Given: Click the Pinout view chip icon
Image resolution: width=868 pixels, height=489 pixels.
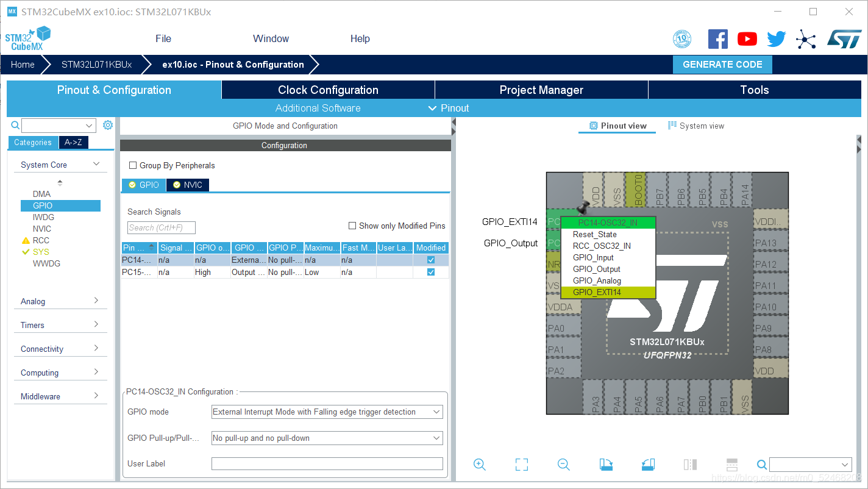Looking at the screenshot, I should [594, 126].
